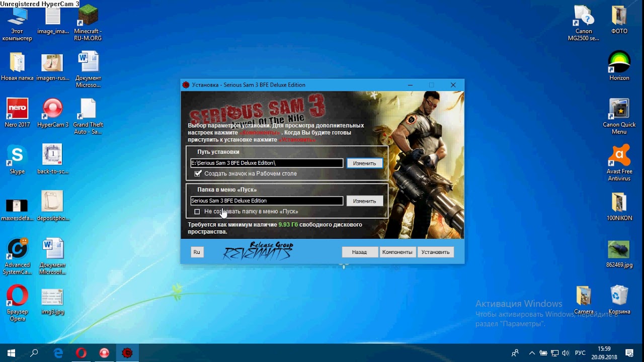Open the depositpho... desktop file
Screen dimensions: 644x362
click(x=53, y=207)
